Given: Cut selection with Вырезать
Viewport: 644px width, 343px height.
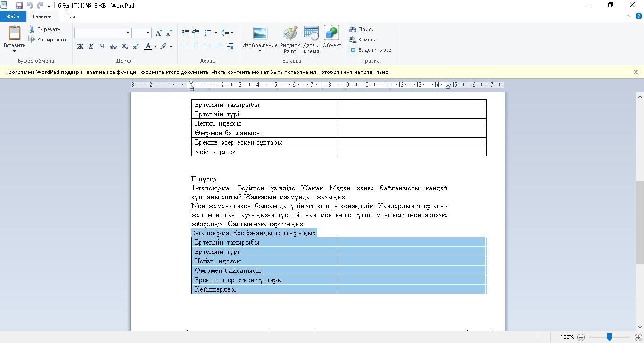Looking at the screenshot, I should point(45,29).
